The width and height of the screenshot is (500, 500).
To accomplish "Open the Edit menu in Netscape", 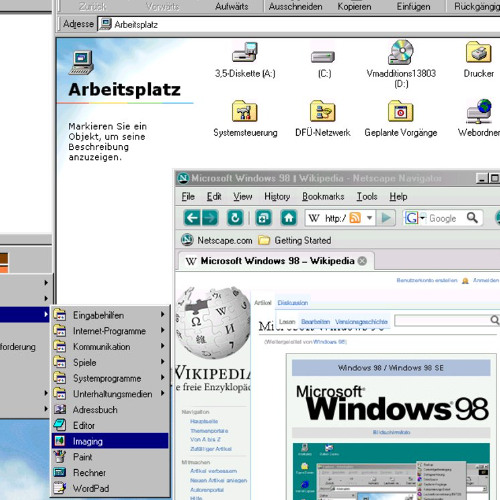I will (214, 197).
